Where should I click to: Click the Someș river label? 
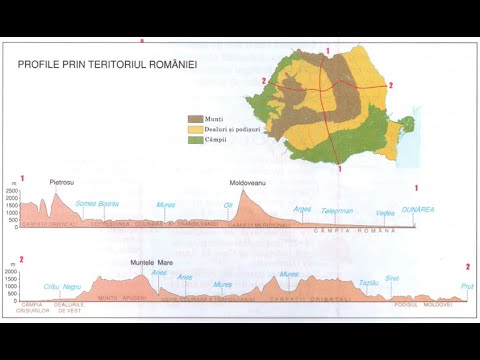click(x=86, y=203)
